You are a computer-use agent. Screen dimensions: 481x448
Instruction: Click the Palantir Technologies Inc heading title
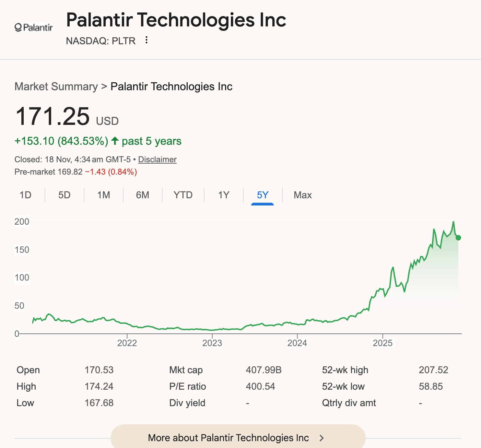(x=176, y=20)
